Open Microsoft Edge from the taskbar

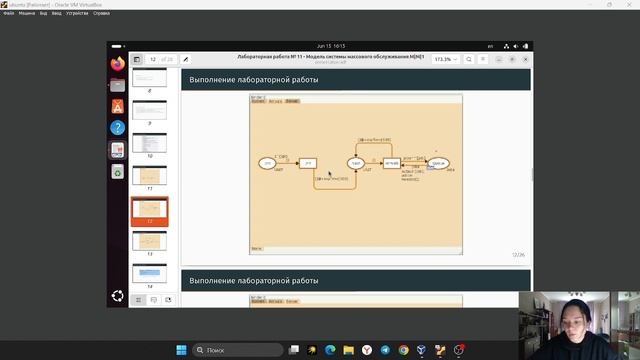[x=330, y=350]
